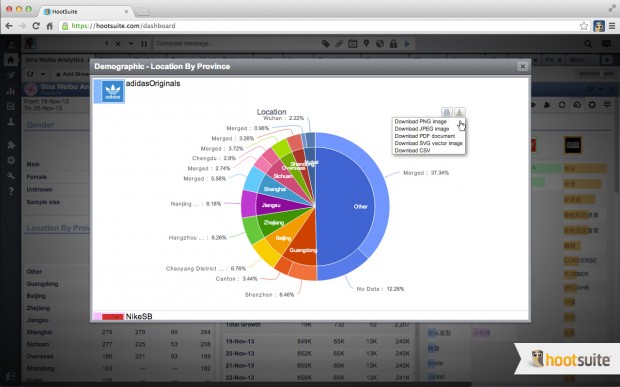Viewport: 620px width, 387px height.
Task: Click the Guangdong pie slice
Action: click(304, 244)
